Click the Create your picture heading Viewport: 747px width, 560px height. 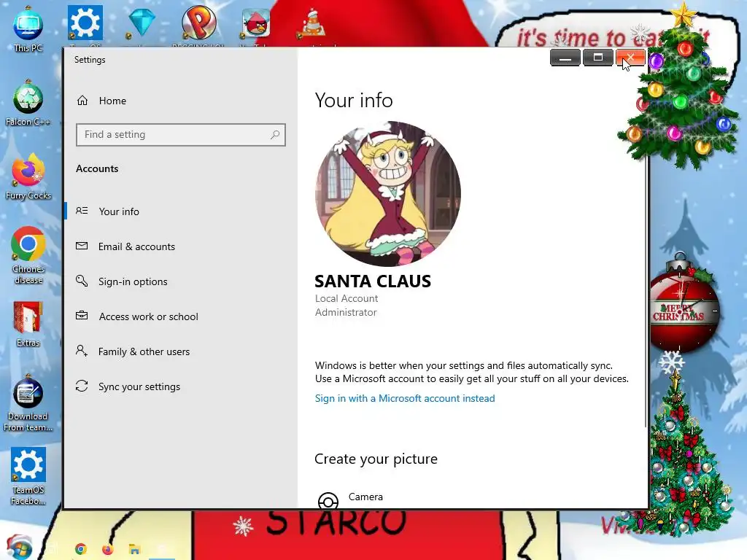coord(376,459)
